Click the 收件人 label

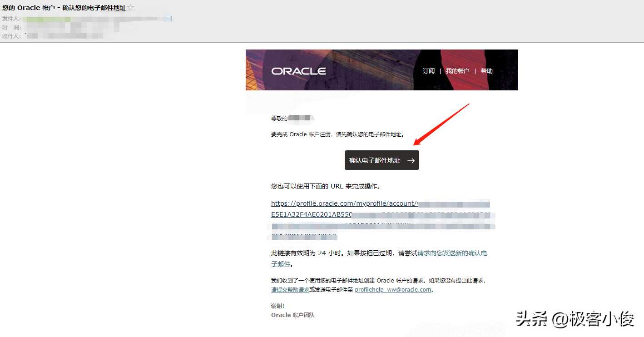(x=10, y=36)
